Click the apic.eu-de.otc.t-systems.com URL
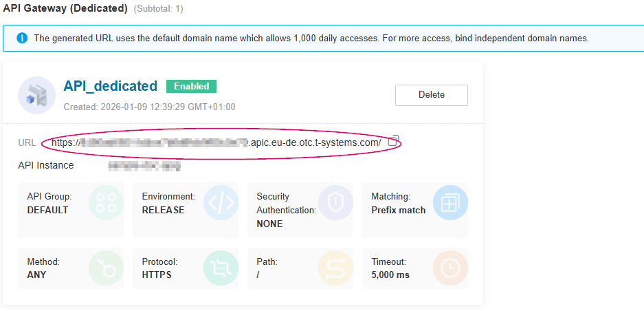Screen dimensions: 644x311 [x=216, y=142]
